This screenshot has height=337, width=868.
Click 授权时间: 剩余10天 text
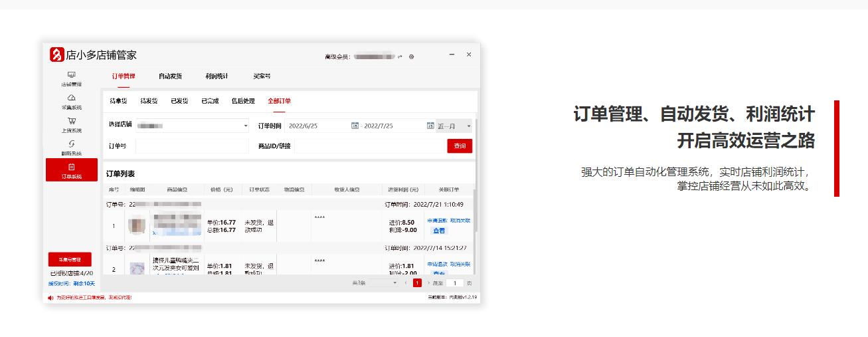tap(71, 283)
